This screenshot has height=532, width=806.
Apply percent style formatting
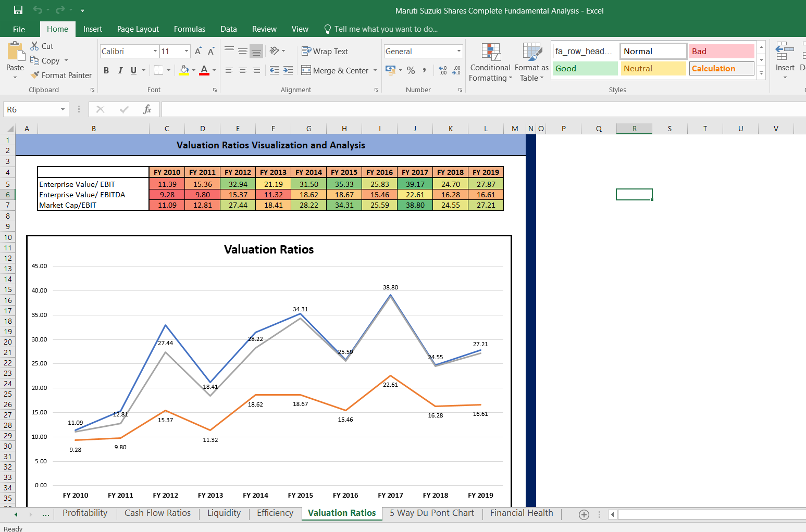tap(411, 70)
